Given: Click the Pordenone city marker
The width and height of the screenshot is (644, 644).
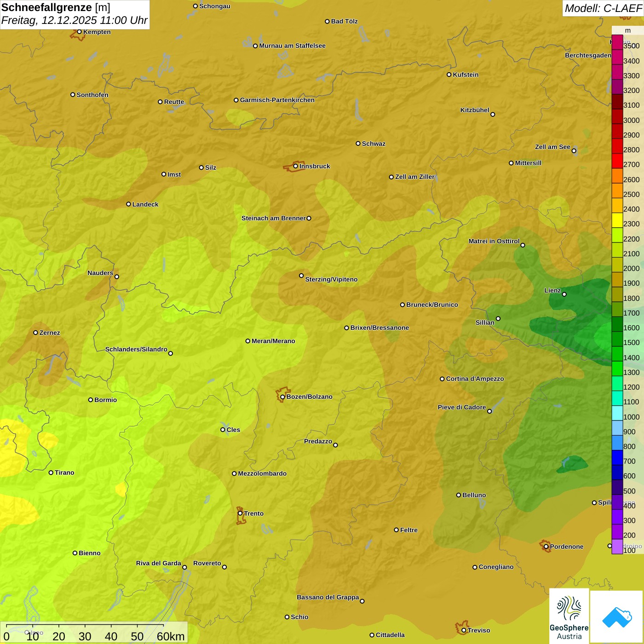Looking at the screenshot, I should point(546,546).
